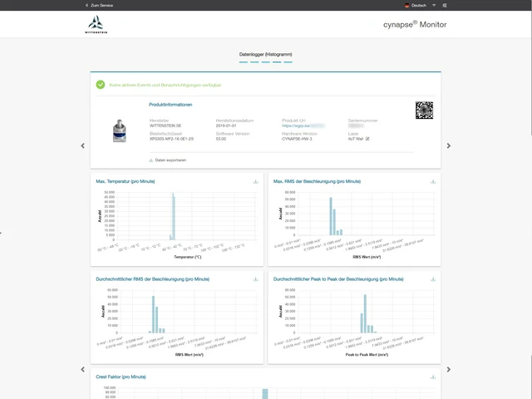Click the QR code image
The height and width of the screenshot is (399, 532).
coord(424,111)
